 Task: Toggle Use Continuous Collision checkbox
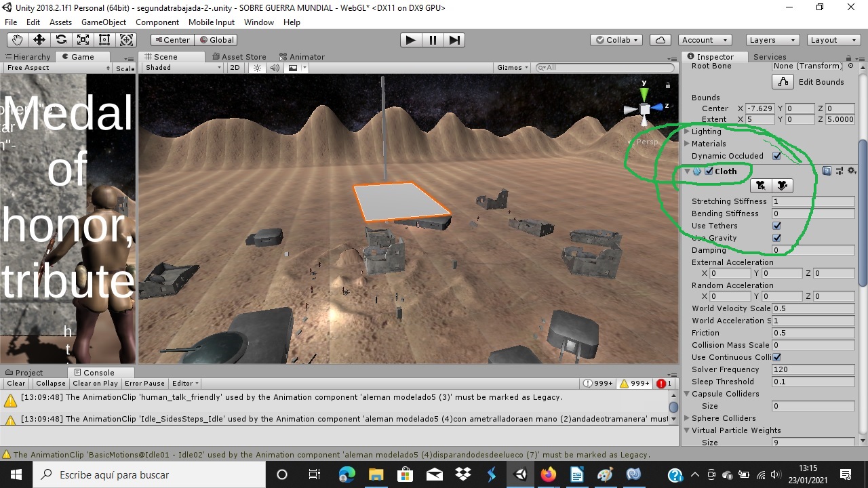pyautogui.click(x=777, y=357)
